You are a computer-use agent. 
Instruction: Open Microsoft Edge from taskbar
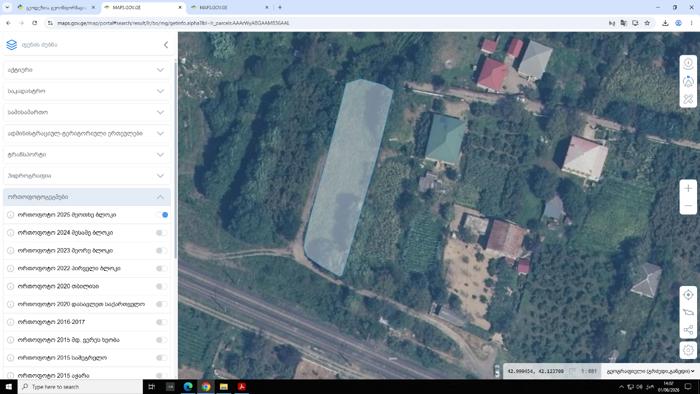click(x=188, y=386)
